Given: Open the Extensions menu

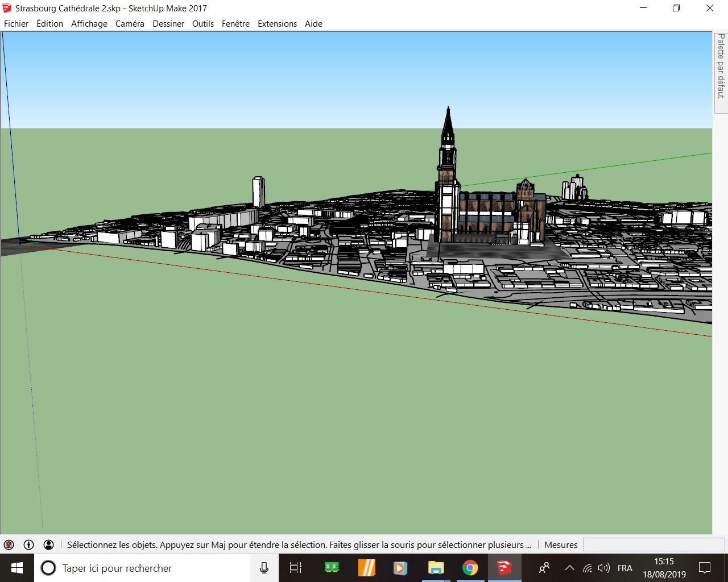Looking at the screenshot, I should pos(277,24).
